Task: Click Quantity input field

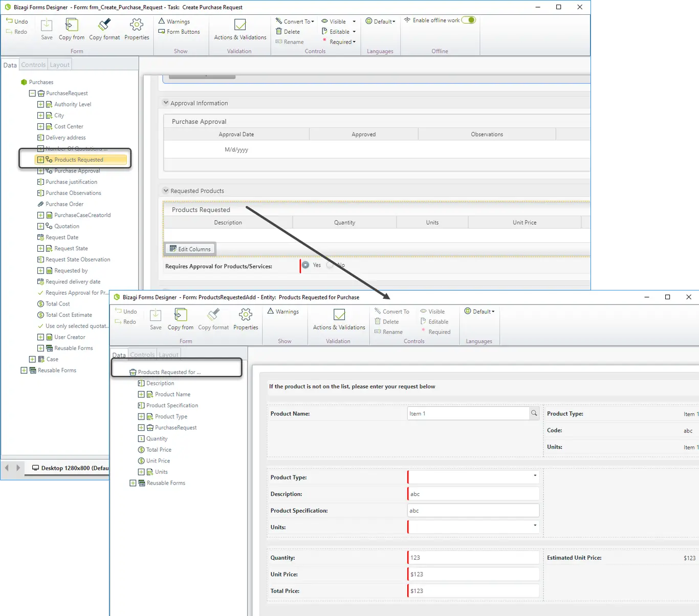Action: click(473, 558)
